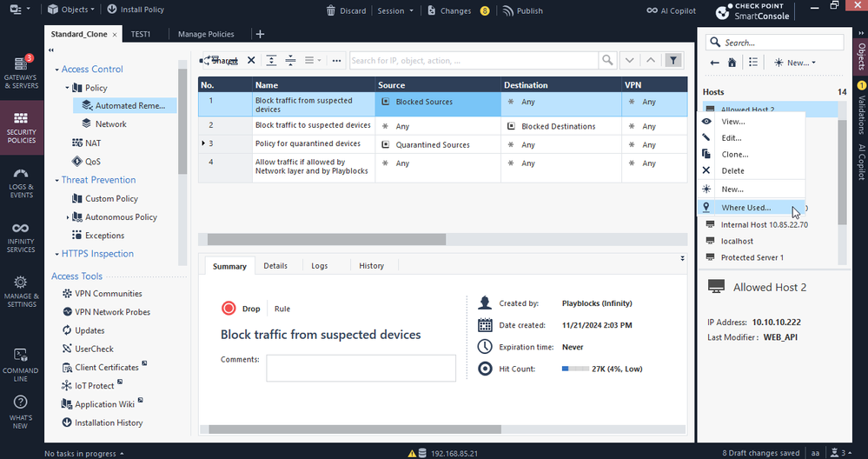This screenshot has height=459, width=868.
Task: Expand the Autonomous Policy node
Action: (68, 217)
